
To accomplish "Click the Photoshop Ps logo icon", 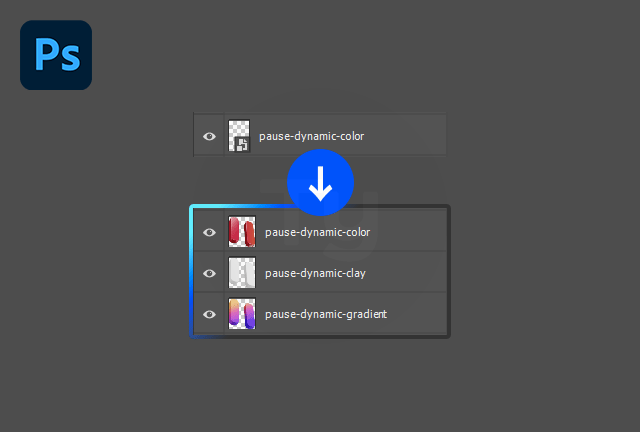I will coord(56,55).
